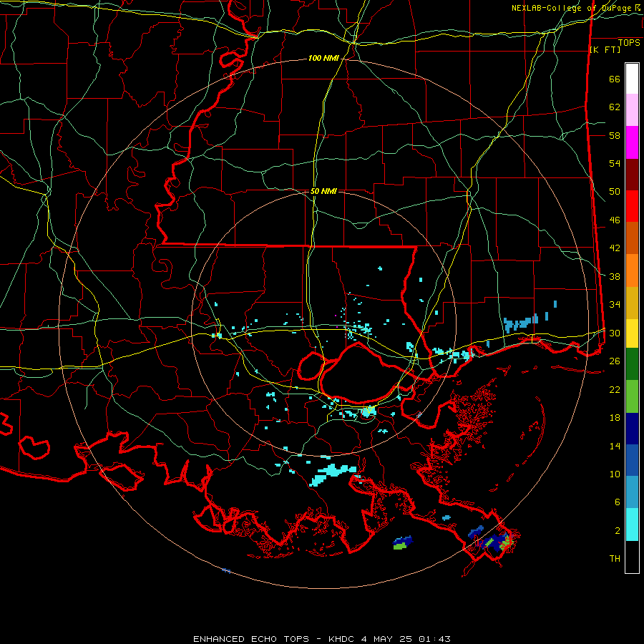The image size is (644, 644).
Task: Click the green-and-navy offshore echo cell
Action: (x=402, y=542)
